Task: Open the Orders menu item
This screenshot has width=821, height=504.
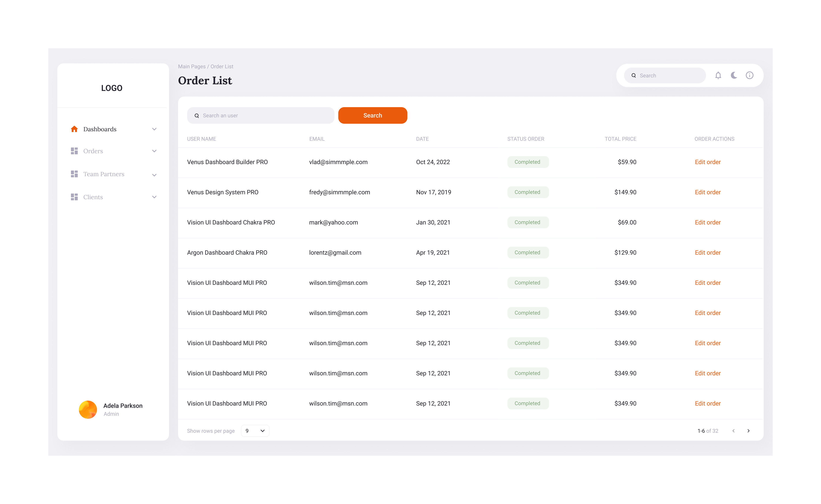Action: click(93, 151)
